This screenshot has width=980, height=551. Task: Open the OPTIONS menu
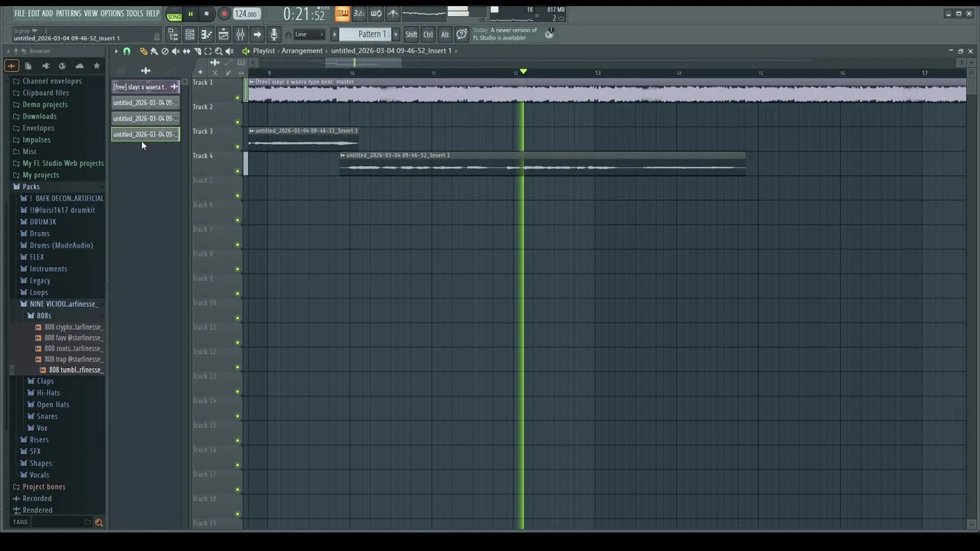tap(112, 14)
